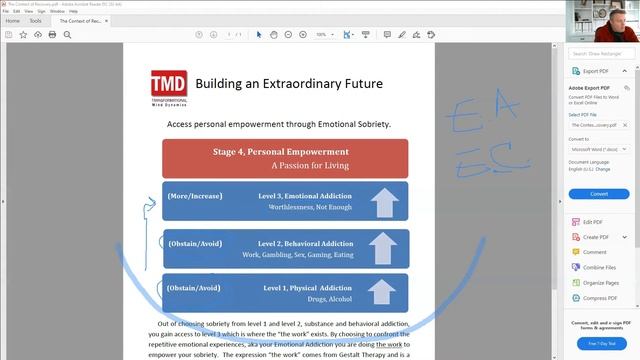Image resolution: width=640 pixels, height=360 pixels.
Task: Click Change document language link
Action: [x=603, y=169]
